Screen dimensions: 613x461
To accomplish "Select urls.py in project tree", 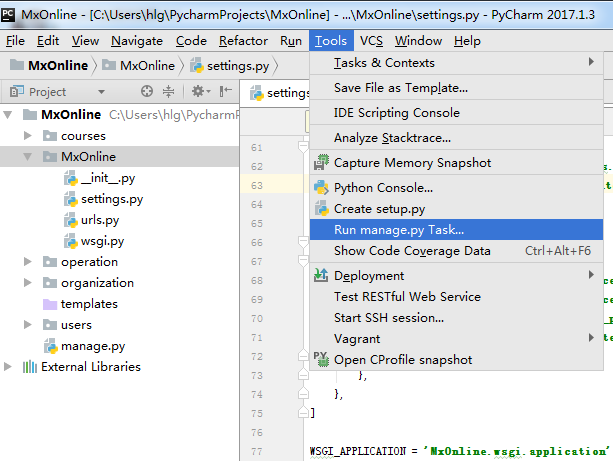I will click(100, 220).
